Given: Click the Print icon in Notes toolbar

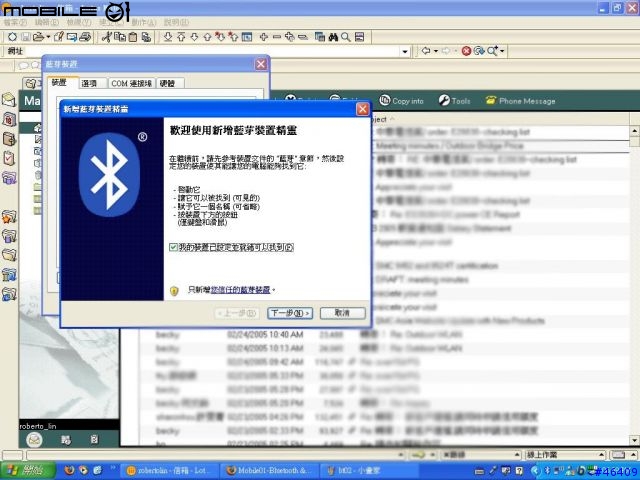Looking at the screenshot, I should pyautogui.click(x=85, y=37).
